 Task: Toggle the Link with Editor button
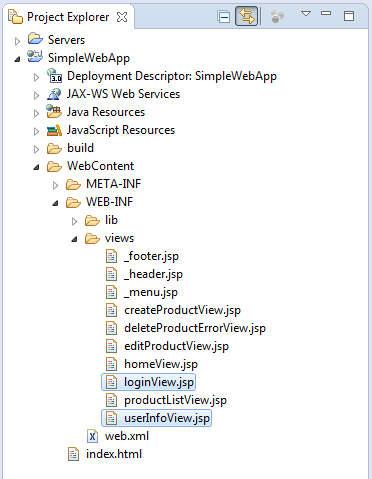coord(246,16)
